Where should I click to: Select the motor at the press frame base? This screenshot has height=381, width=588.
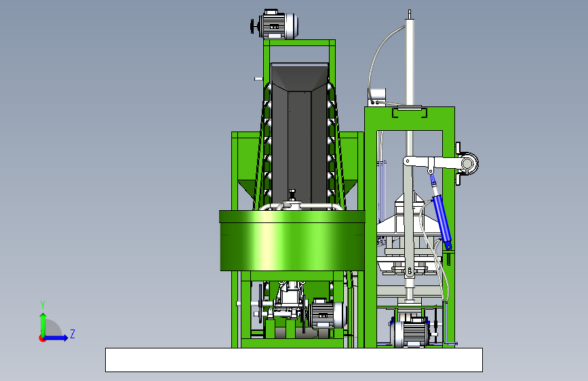pos(412,332)
